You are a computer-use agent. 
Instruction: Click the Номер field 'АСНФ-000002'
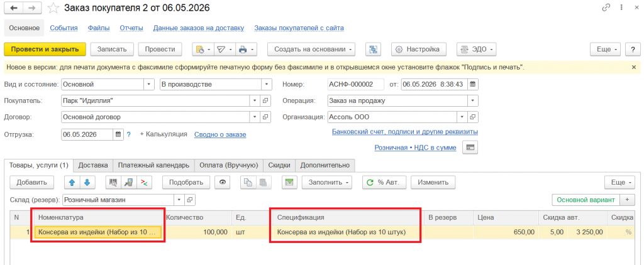[x=356, y=85]
